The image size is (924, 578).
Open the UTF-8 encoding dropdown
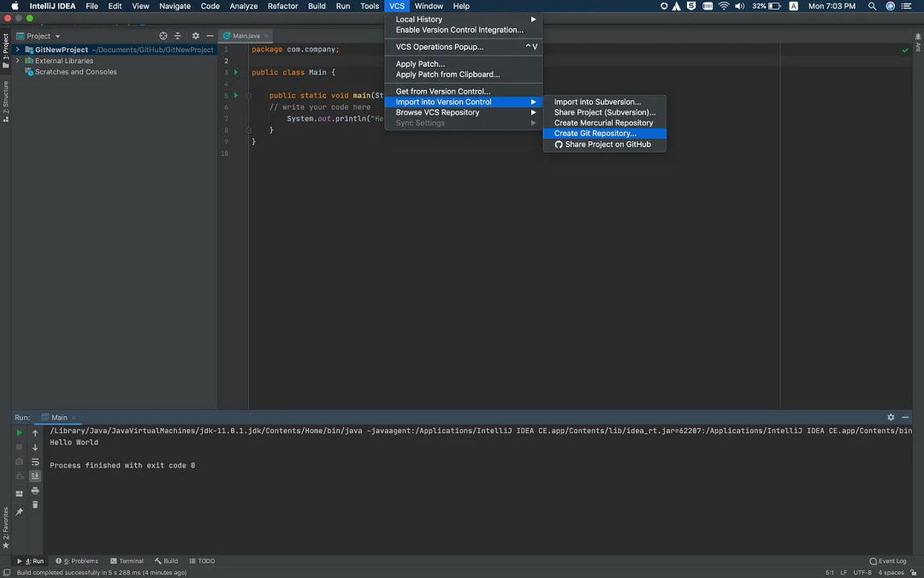(x=862, y=572)
